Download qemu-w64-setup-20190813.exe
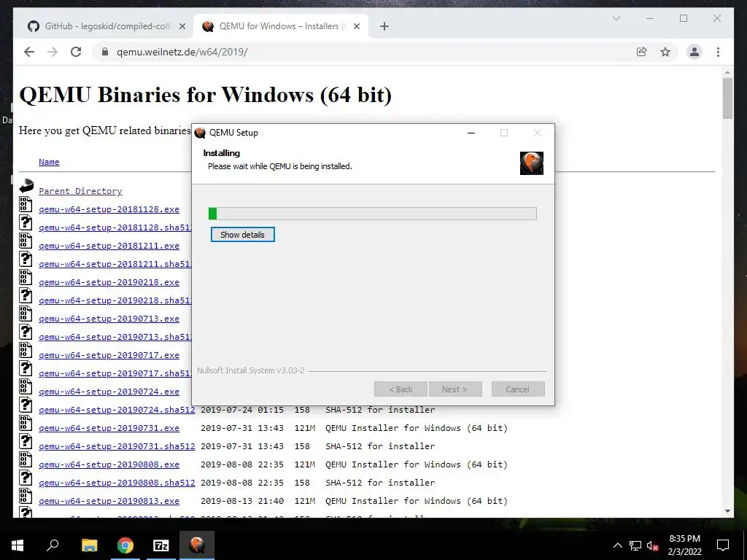747x560 pixels. tap(109, 501)
